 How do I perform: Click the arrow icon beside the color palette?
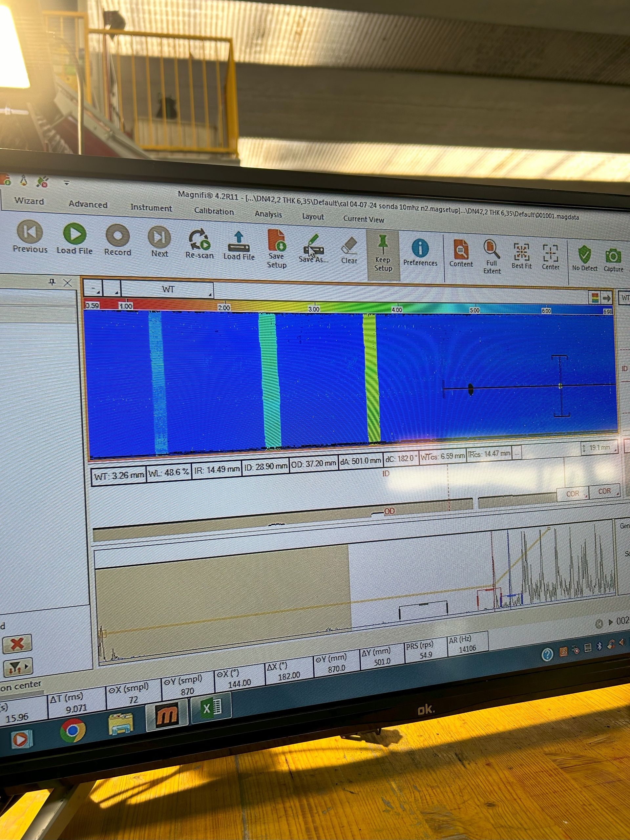pos(607,299)
